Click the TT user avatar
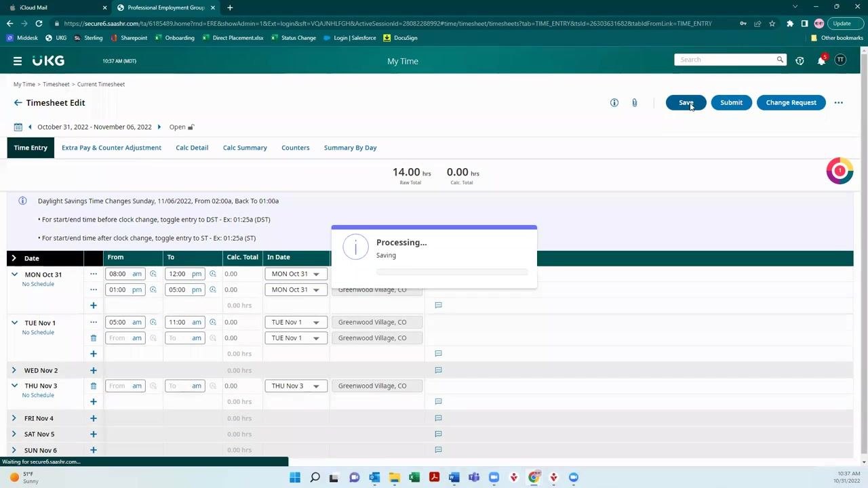Viewport: 868px width, 488px height. click(x=840, y=60)
